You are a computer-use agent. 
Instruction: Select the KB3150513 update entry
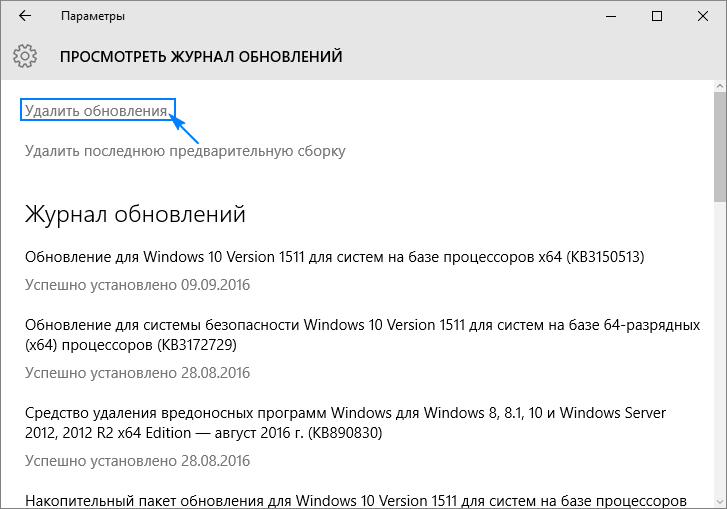pos(334,257)
